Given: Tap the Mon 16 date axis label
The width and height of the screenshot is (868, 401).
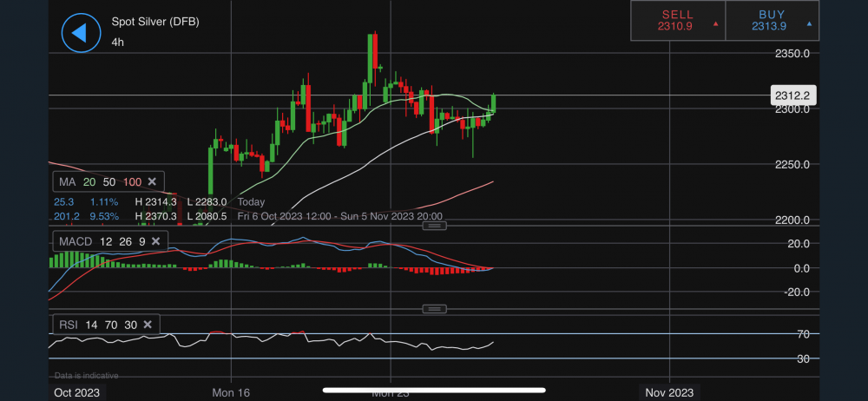Looking at the screenshot, I should [x=231, y=393].
